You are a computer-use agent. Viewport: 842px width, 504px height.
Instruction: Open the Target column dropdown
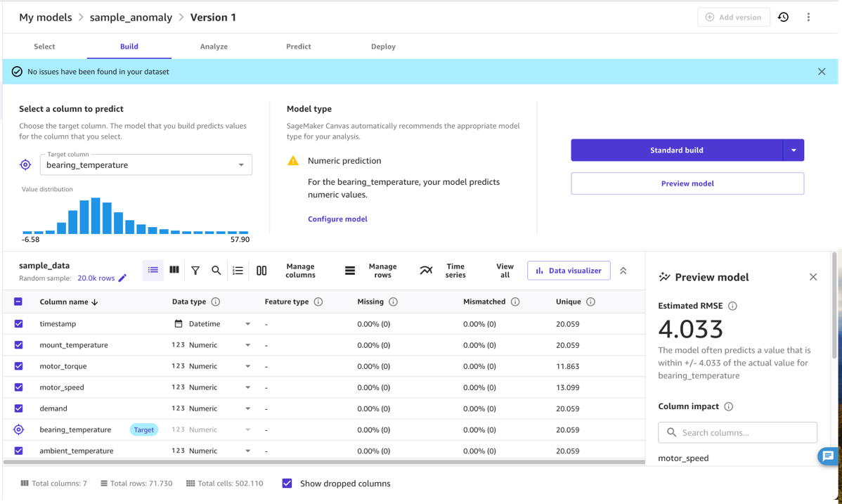tap(146, 164)
